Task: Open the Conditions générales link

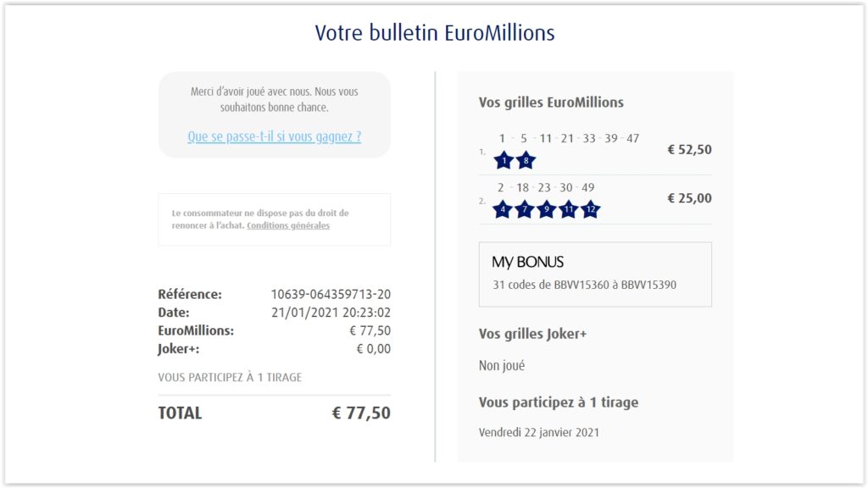Action: click(x=288, y=226)
